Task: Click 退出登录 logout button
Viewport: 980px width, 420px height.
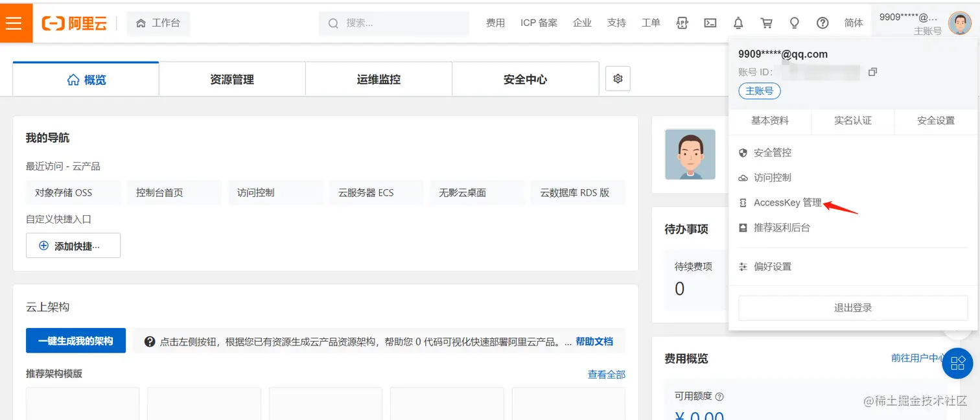Action: click(853, 308)
